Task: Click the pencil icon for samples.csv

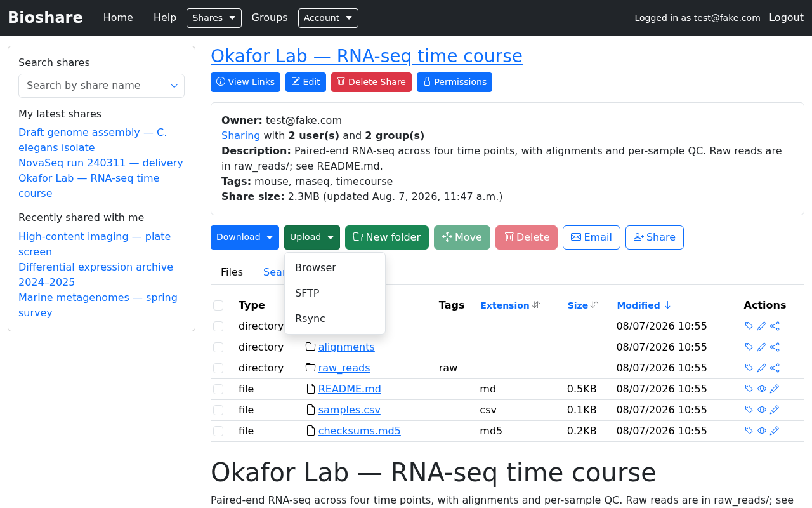Action: 775,410
